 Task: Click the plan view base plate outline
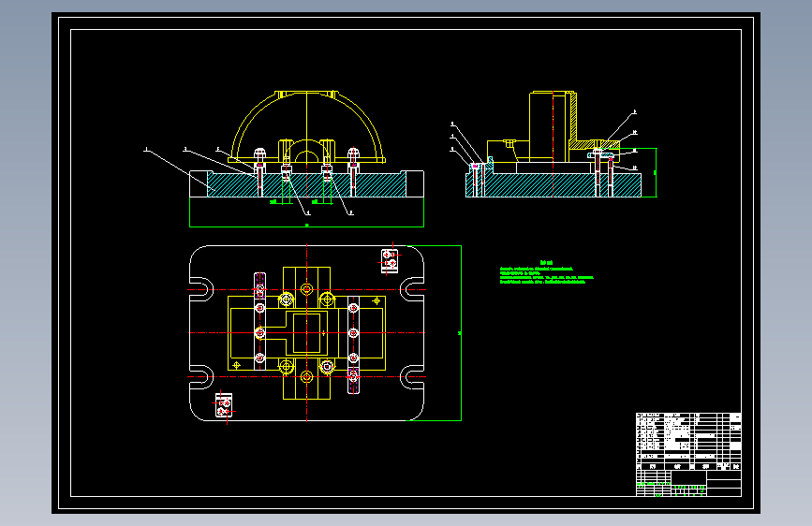coord(306,333)
